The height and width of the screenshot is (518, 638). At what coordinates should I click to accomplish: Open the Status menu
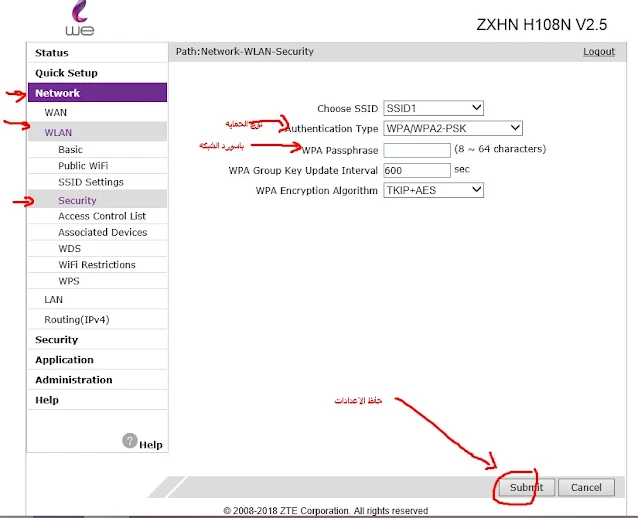pyautogui.click(x=98, y=52)
